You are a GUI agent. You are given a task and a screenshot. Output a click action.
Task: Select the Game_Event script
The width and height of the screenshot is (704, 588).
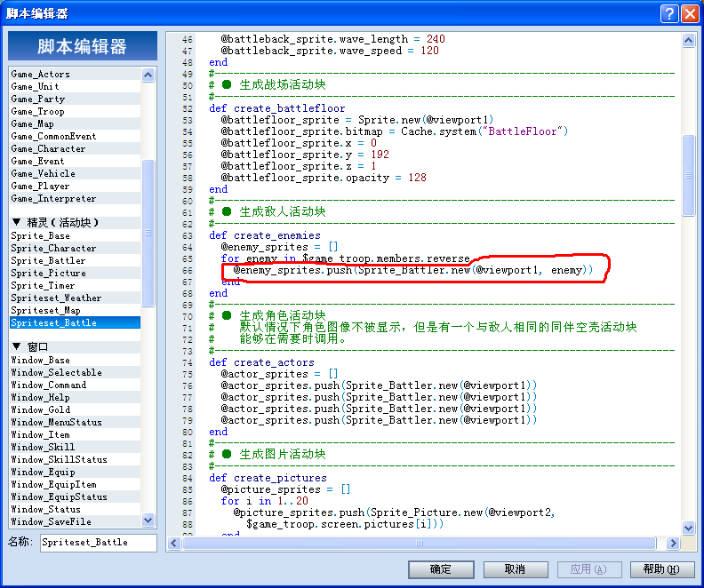click(x=75, y=161)
